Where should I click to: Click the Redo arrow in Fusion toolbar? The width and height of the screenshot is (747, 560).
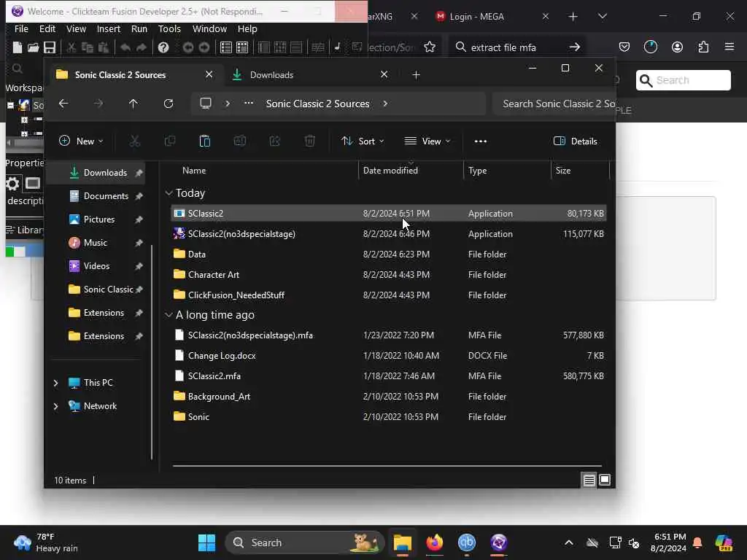tap(142, 47)
